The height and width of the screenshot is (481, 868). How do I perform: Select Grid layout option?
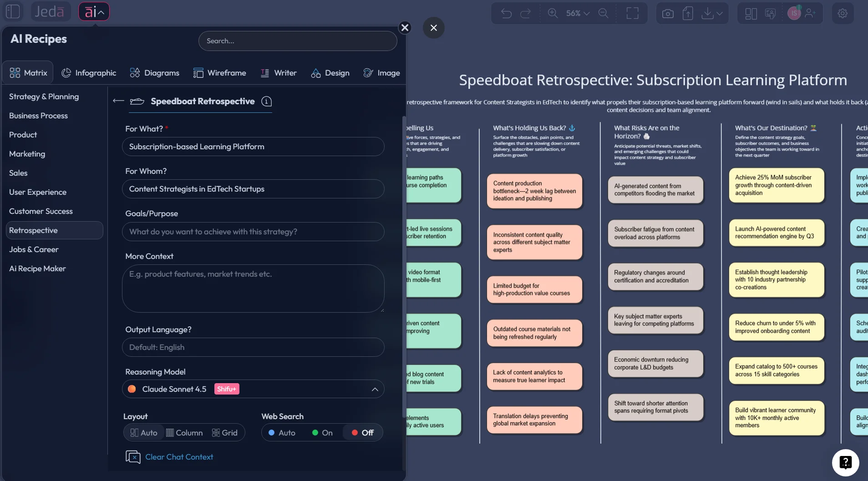pyautogui.click(x=225, y=433)
